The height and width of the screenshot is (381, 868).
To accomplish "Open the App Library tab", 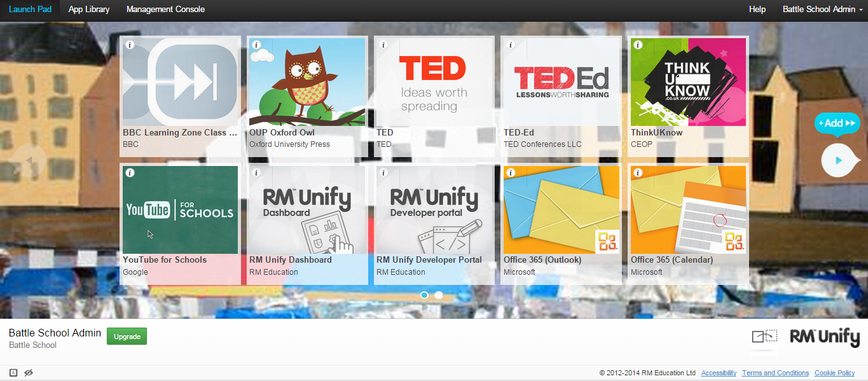I will [89, 10].
